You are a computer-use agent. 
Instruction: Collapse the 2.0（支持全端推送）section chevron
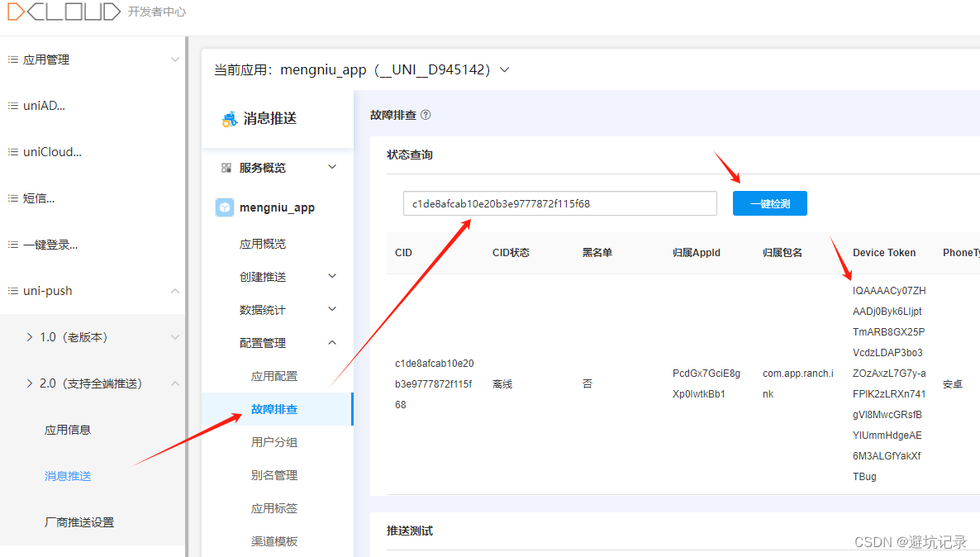coord(175,383)
